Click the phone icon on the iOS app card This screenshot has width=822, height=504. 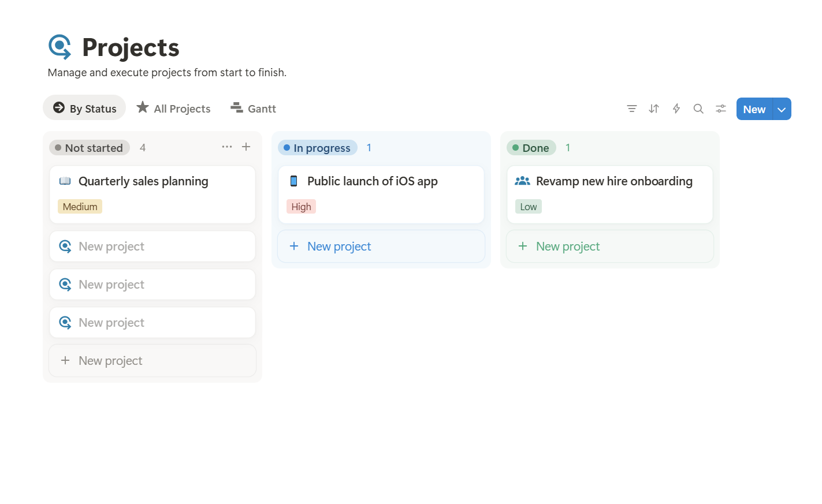point(293,181)
